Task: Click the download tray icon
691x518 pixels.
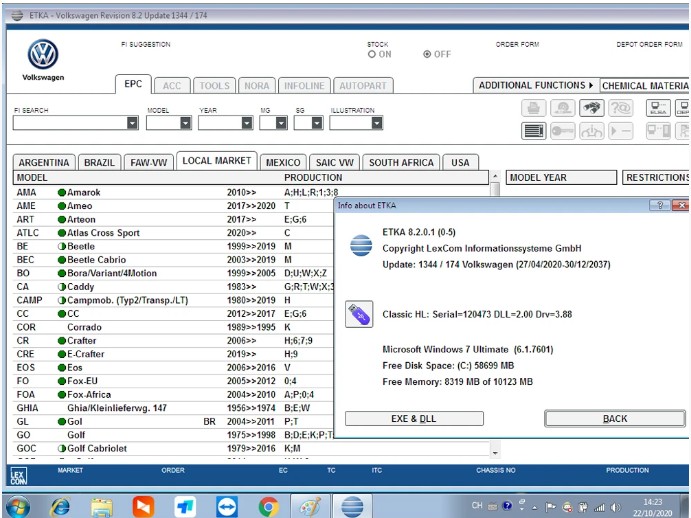Action: point(591,131)
